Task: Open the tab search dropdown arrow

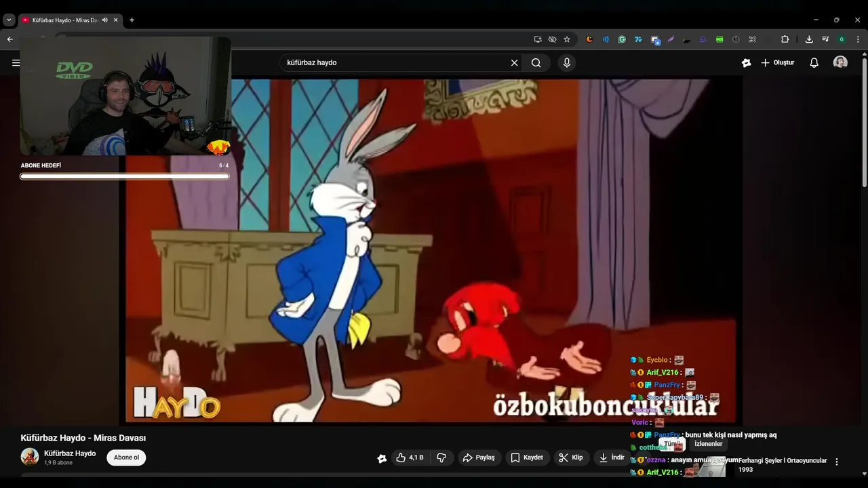Action: tap(9, 20)
